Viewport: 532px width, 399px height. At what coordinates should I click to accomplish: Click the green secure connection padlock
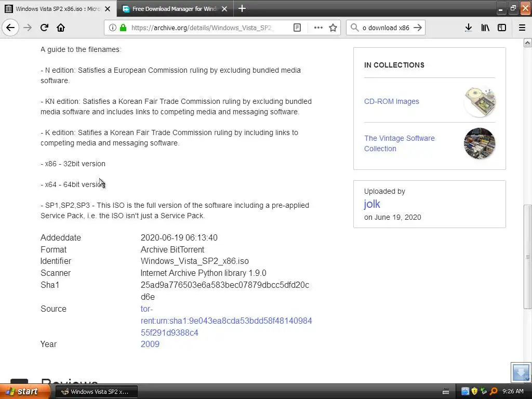123,28
